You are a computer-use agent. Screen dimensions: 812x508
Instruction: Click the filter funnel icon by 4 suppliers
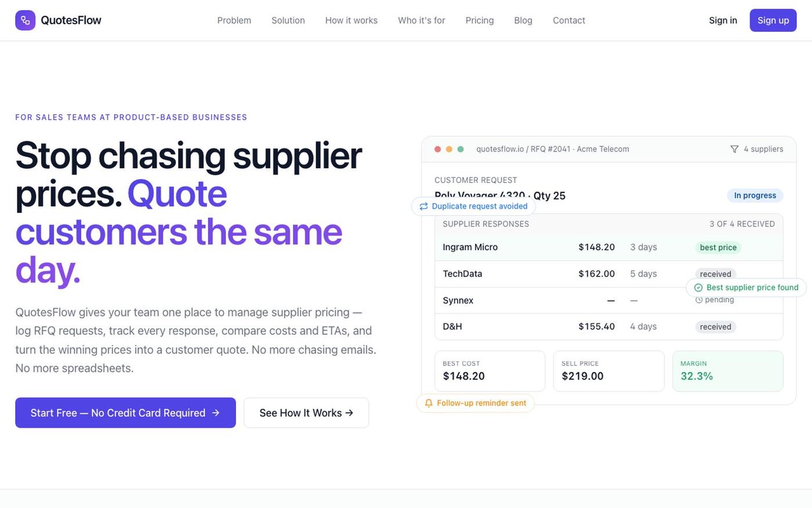point(734,149)
